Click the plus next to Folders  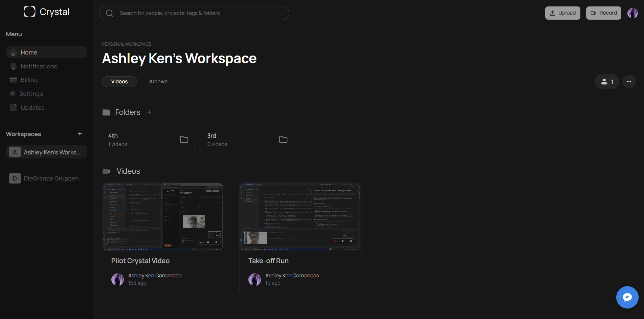tap(149, 112)
